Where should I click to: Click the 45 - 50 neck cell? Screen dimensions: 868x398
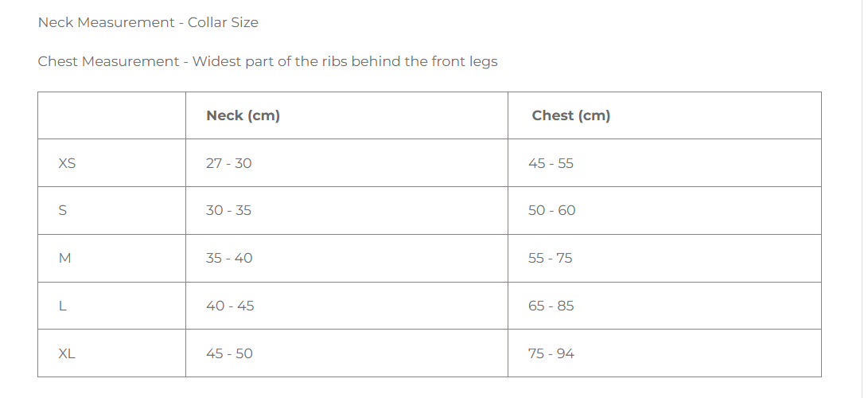[229, 353]
